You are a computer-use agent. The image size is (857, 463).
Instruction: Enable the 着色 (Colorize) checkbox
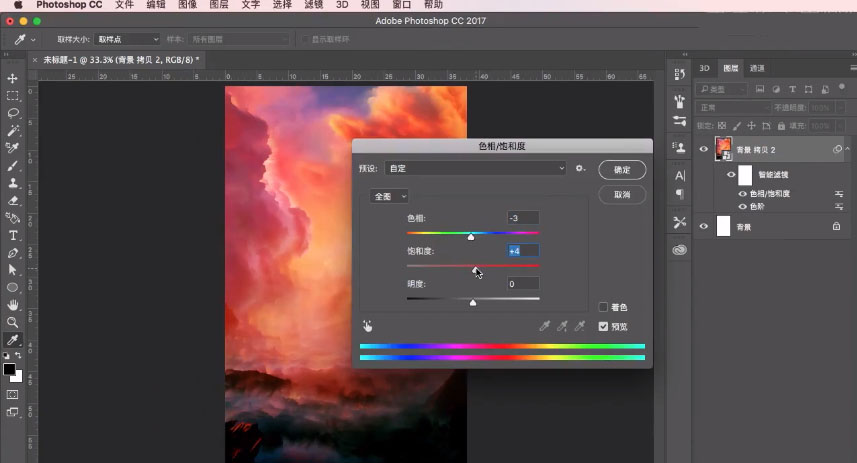(603, 307)
